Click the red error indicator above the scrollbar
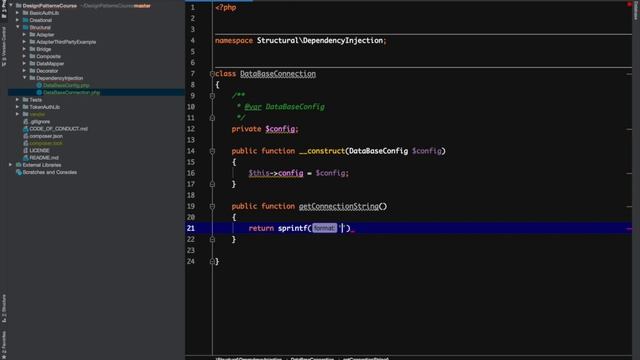The width and height of the screenshot is (640, 360). [x=629, y=4]
